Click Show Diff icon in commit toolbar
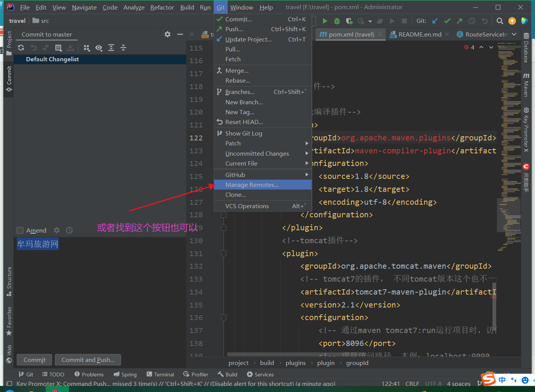Viewport: 535px width, 392px height. click(x=46, y=48)
